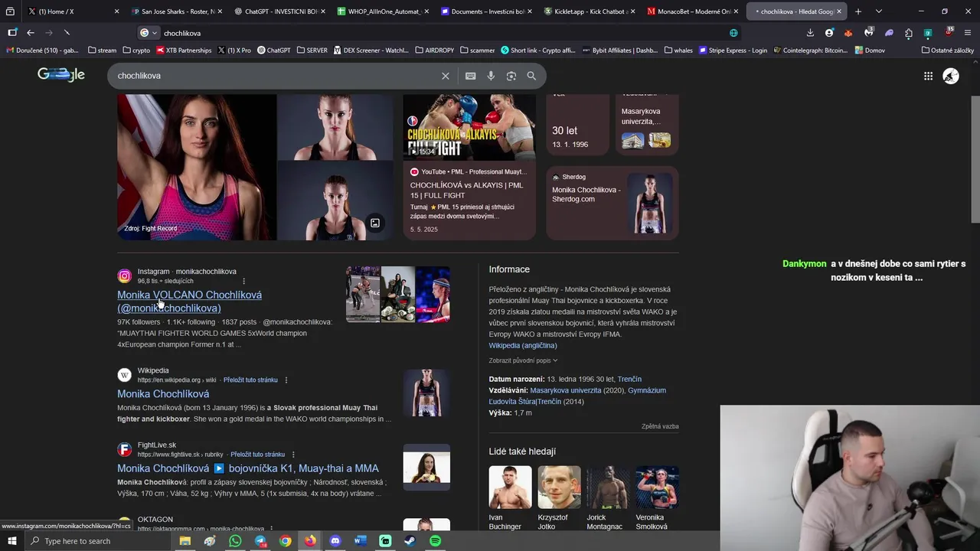
Task: Open the translate page icon in address bar
Action: 733,33
